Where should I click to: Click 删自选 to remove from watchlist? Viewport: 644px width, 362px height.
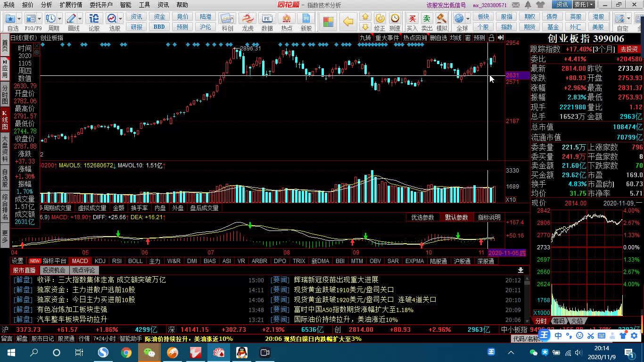coord(438,38)
